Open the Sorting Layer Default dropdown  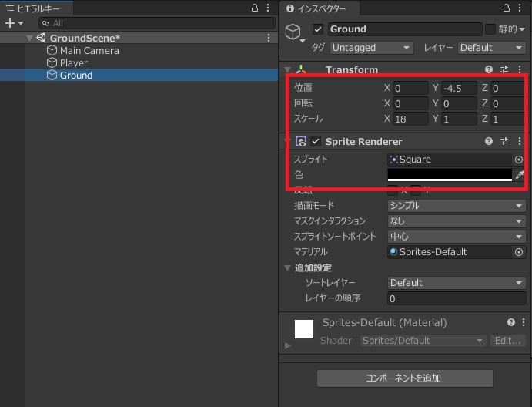[457, 283]
